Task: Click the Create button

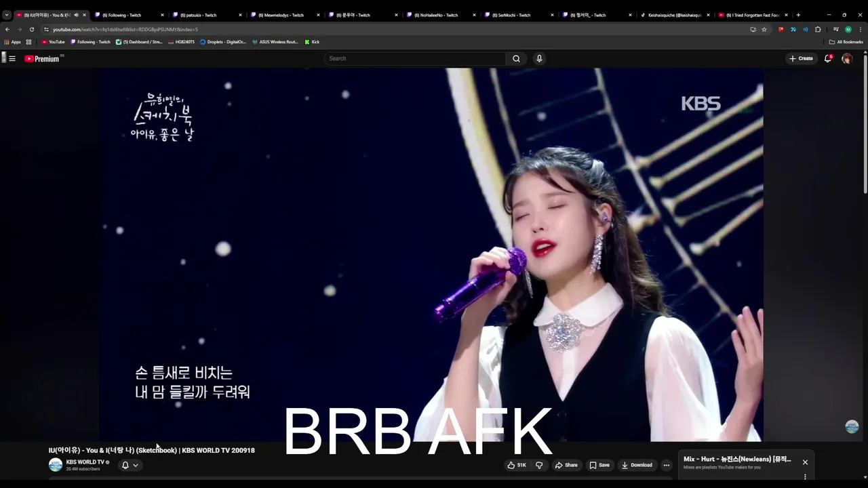Action: click(801, 58)
